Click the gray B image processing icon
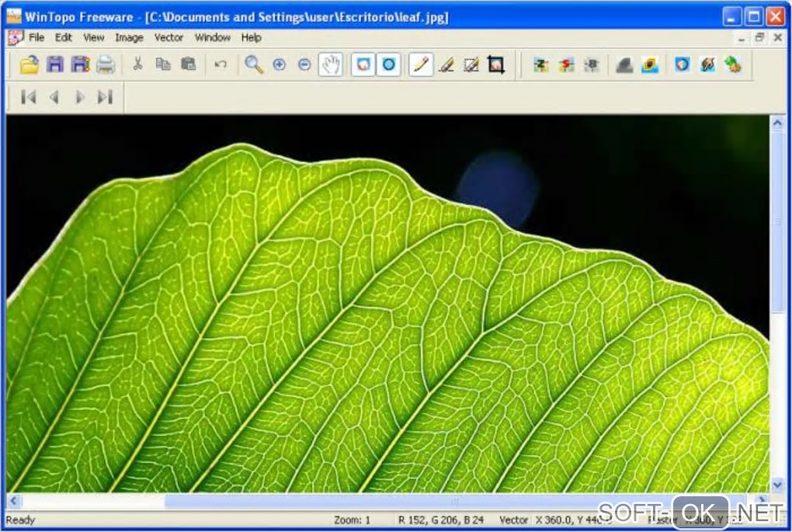The width and height of the screenshot is (792, 532). point(592,64)
